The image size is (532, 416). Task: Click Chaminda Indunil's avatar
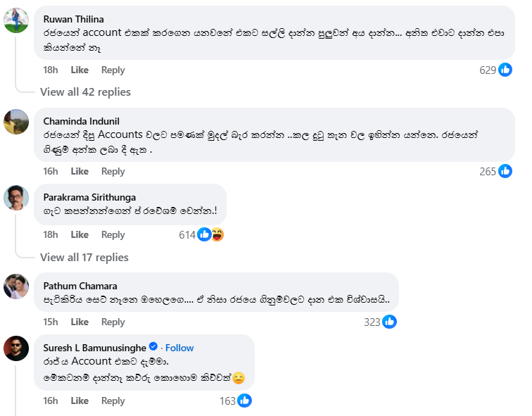point(16,121)
